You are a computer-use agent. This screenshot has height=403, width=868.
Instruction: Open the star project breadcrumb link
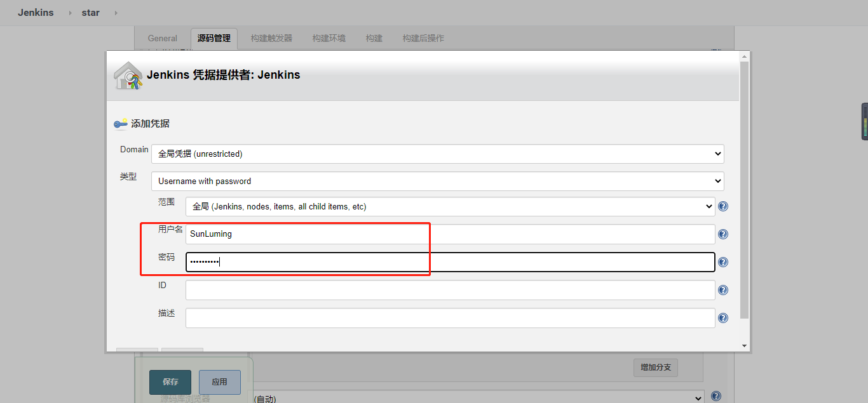coord(91,13)
